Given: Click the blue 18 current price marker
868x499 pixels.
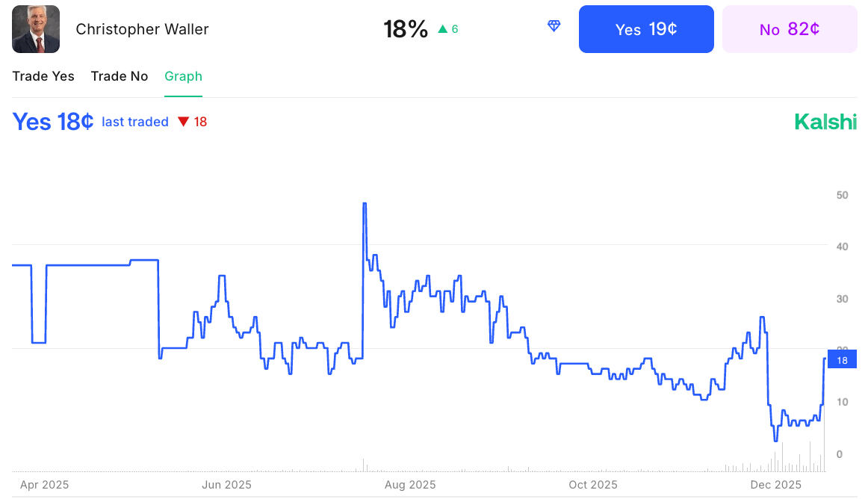Looking at the screenshot, I should pyautogui.click(x=842, y=360).
